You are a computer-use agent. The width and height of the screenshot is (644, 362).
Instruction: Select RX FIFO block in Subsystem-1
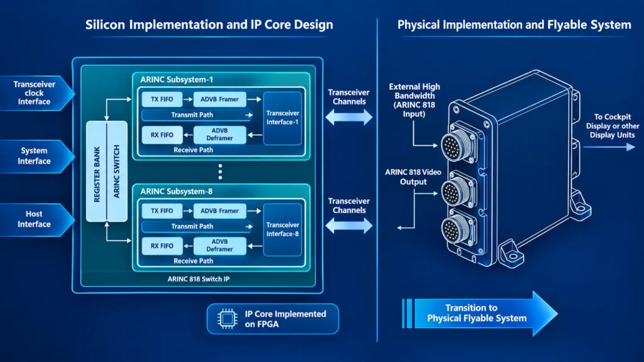click(x=162, y=135)
